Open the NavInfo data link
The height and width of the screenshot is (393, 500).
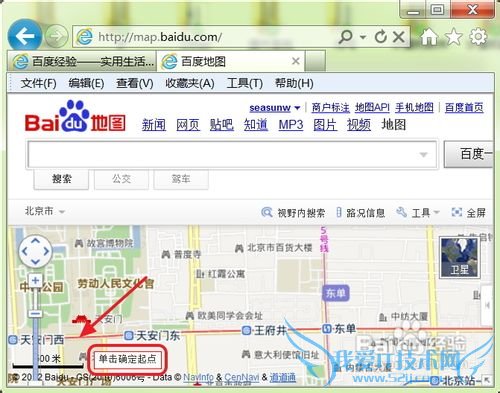199,377
